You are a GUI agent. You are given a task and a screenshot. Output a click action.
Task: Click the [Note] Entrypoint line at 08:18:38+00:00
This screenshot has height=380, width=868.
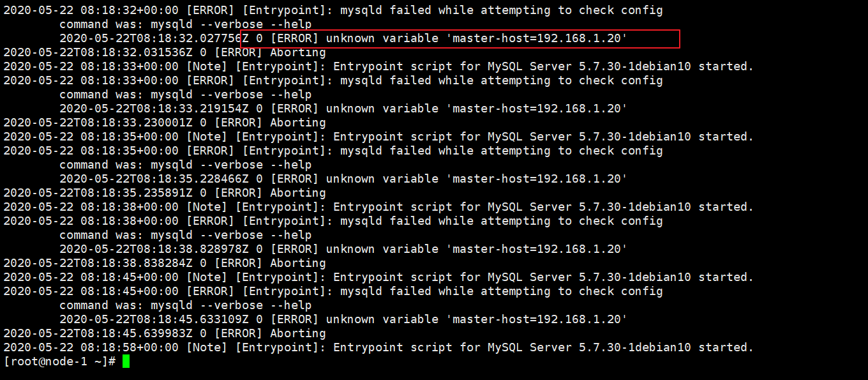coord(378,207)
